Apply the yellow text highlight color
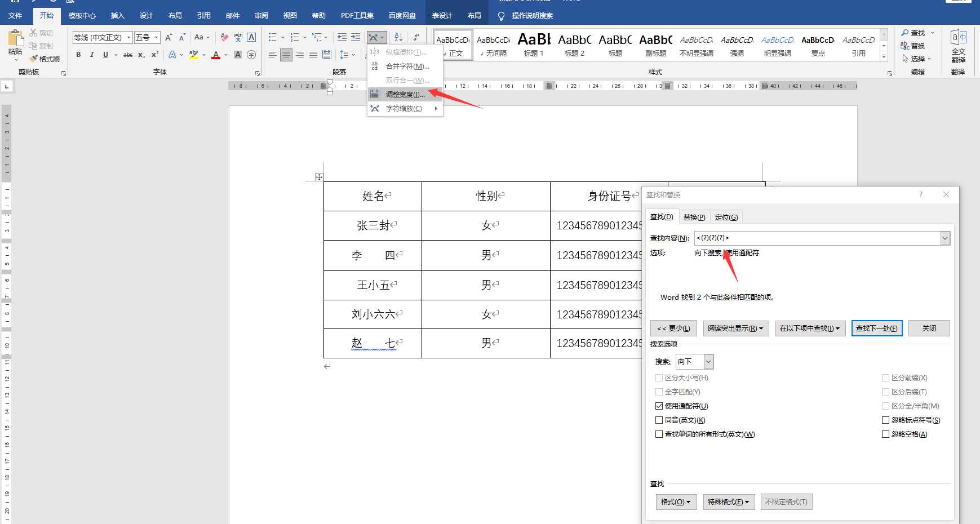980x524 pixels. 194,55
